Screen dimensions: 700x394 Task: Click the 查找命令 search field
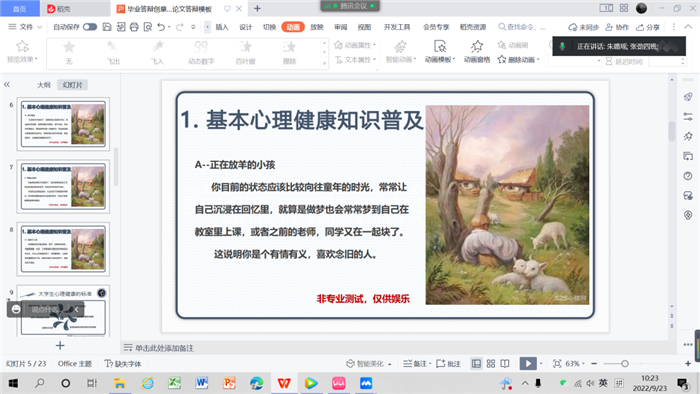coord(522,27)
